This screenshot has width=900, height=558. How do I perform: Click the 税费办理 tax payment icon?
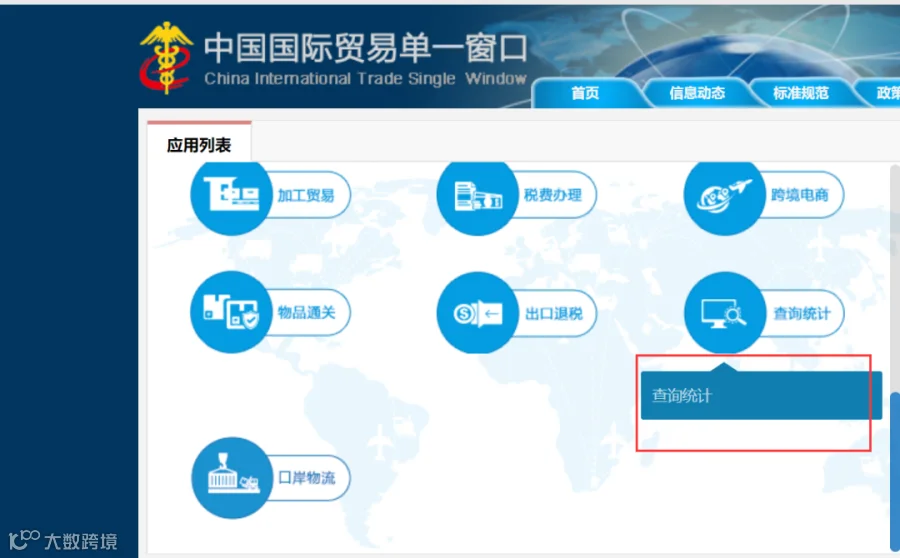478,195
